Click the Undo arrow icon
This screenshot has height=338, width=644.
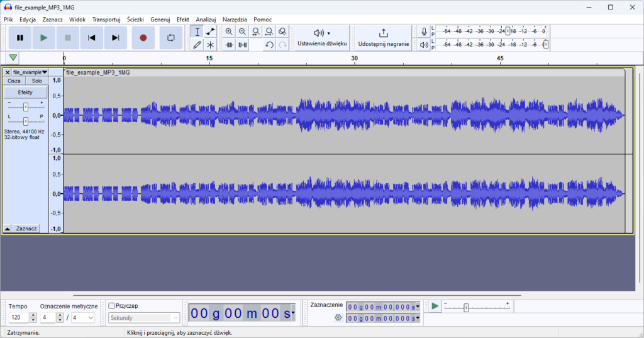coord(269,45)
